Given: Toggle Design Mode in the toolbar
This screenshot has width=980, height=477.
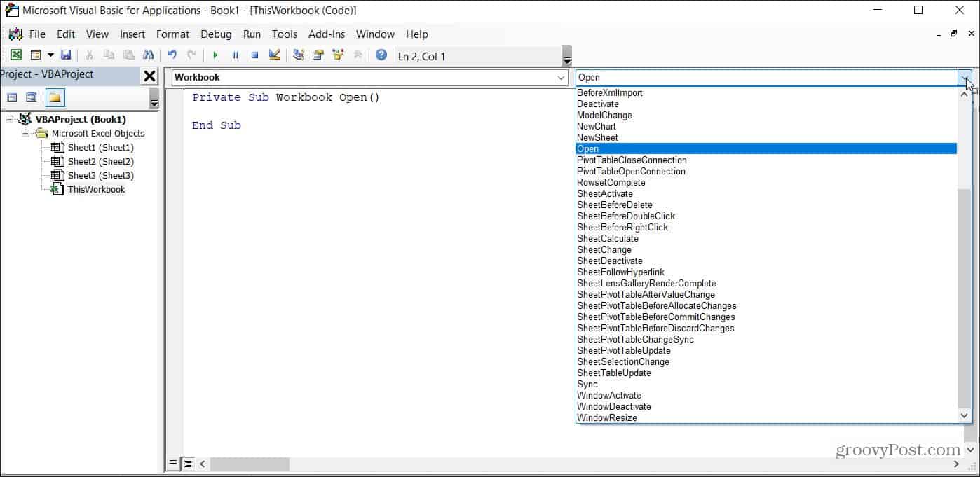Looking at the screenshot, I should click(274, 55).
